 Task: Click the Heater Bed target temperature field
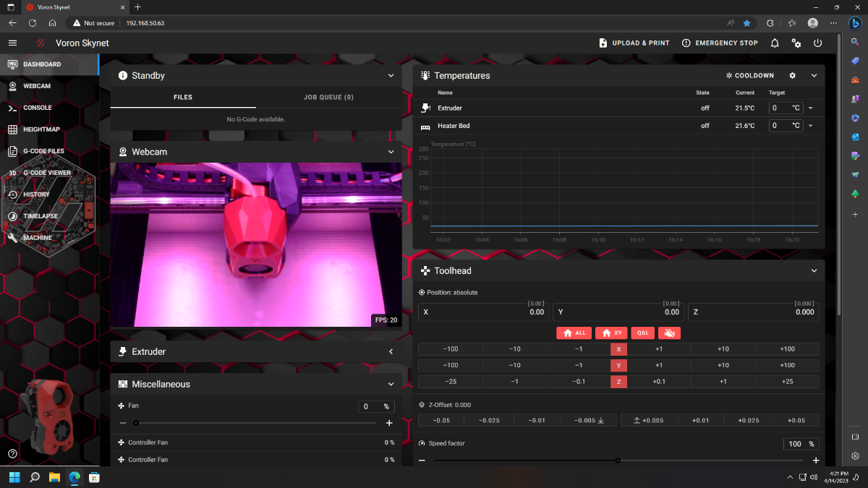(x=786, y=126)
